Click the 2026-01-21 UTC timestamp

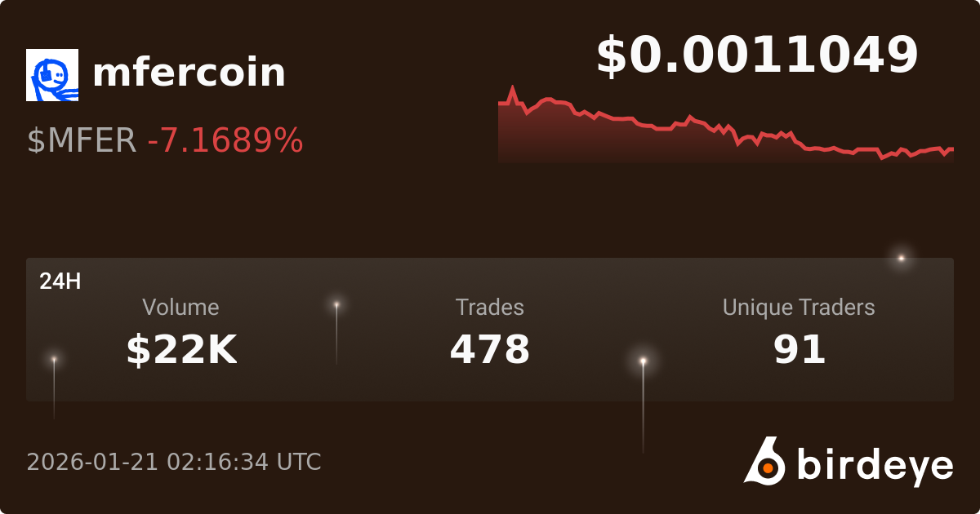point(174,462)
